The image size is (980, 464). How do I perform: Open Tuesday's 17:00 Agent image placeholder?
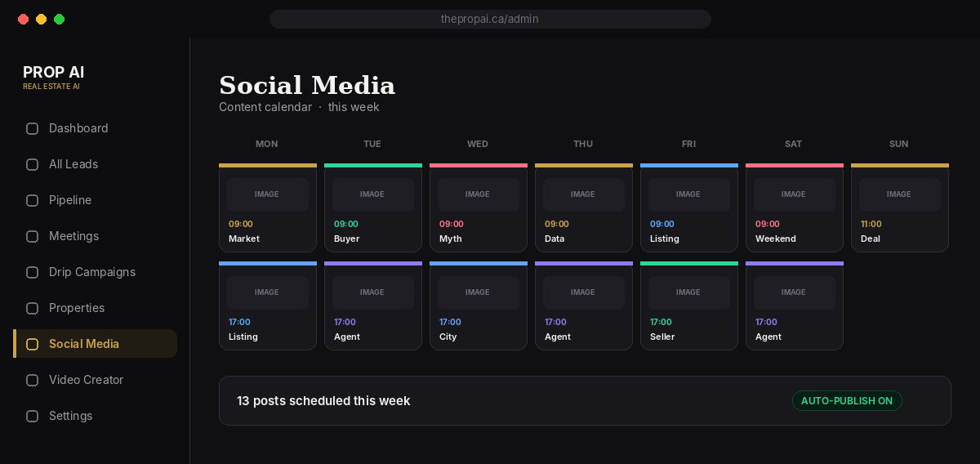click(372, 292)
